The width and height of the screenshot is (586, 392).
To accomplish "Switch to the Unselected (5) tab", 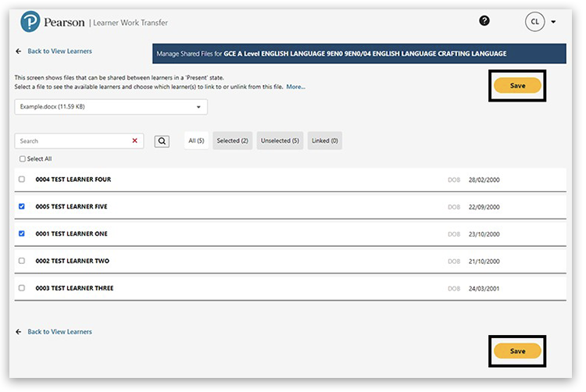I will 280,141.
